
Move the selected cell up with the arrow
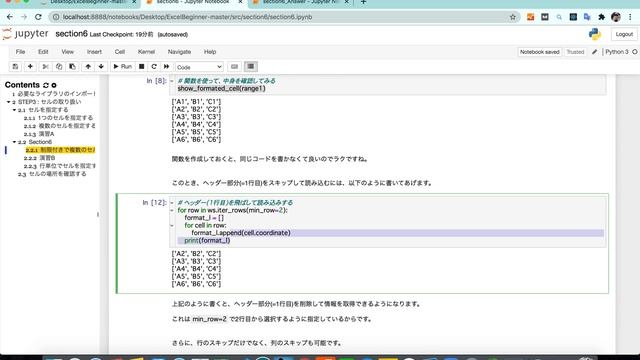click(88, 67)
